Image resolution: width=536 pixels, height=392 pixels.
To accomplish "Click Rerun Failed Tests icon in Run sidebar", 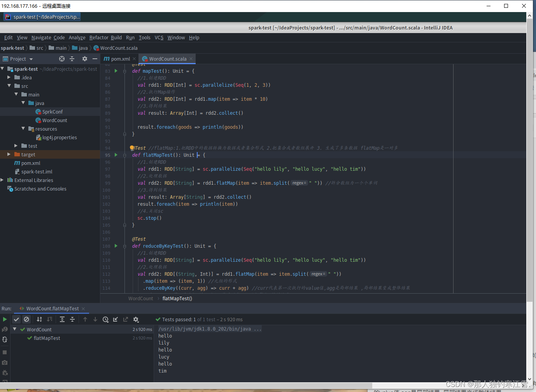I will pos(5,329).
